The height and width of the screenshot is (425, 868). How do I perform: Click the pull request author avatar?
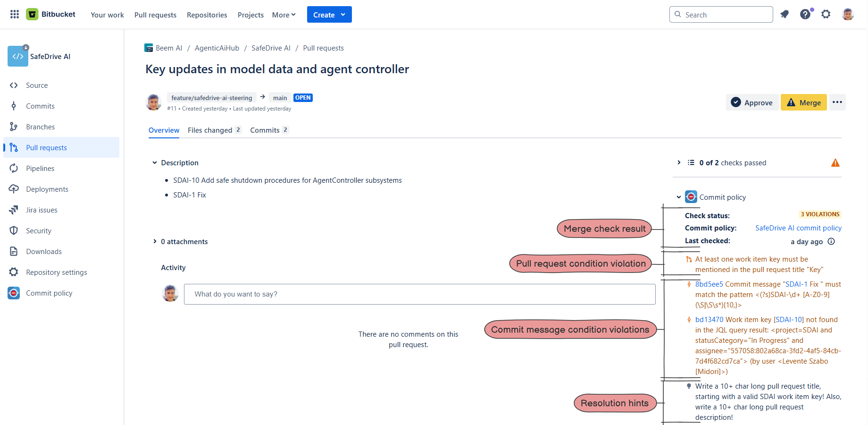153,102
